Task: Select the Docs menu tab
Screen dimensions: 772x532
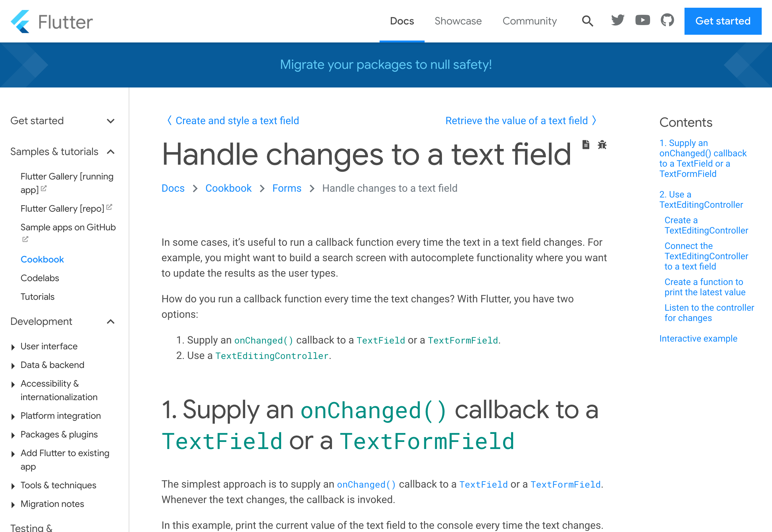Action: [x=402, y=21]
